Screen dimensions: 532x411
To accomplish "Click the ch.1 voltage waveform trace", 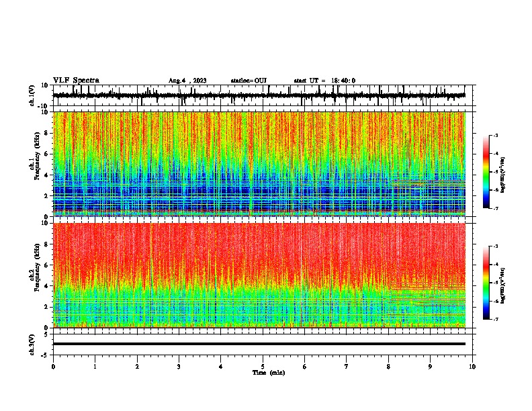I will click(259, 95).
